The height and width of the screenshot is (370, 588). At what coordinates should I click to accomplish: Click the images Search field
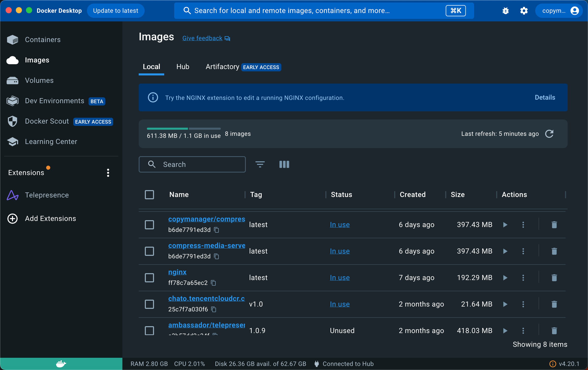click(192, 164)
